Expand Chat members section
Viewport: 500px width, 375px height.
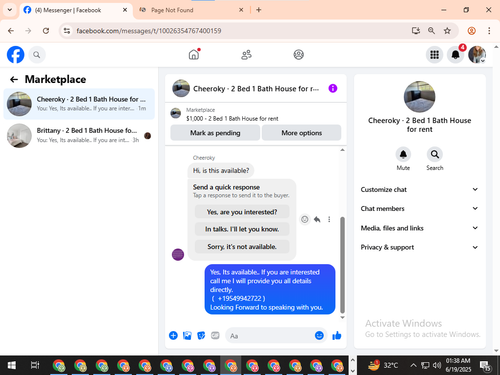[419, 209]
